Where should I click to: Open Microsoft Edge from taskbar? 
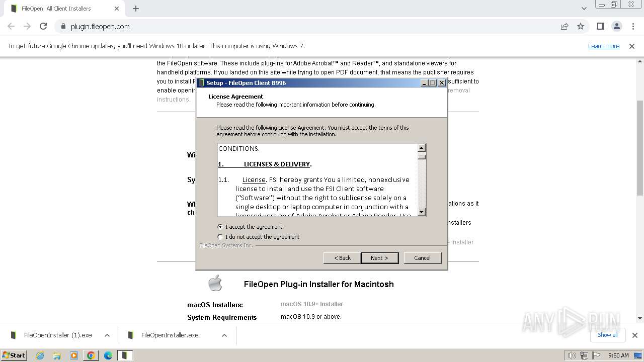click(108, 355)
